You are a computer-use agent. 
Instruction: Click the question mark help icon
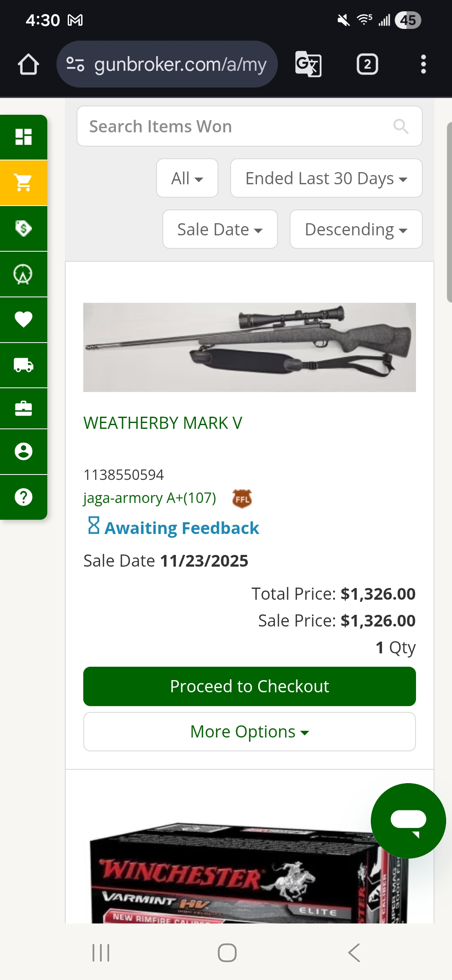click(23, 497)
